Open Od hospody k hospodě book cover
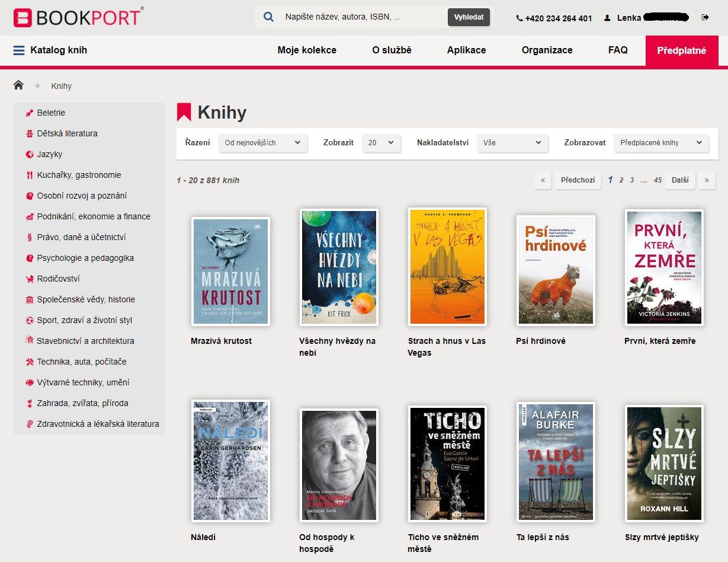The height and width of the screenshot is (562, 728). (339, 465)
